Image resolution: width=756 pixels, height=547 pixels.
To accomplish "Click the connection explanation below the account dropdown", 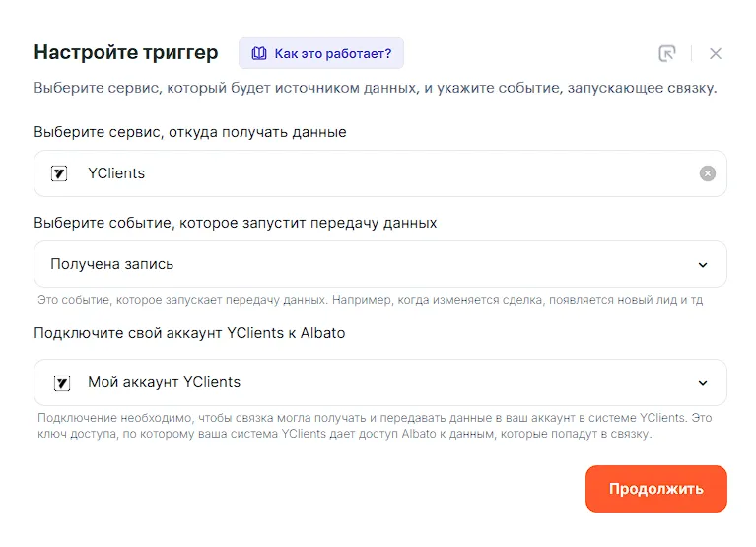I will tap(375, 426).
